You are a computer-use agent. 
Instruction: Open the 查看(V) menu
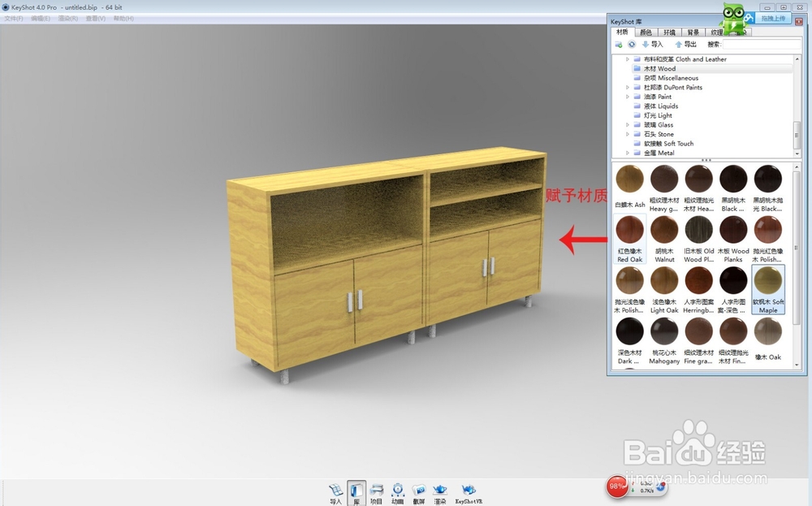point(95,18)
